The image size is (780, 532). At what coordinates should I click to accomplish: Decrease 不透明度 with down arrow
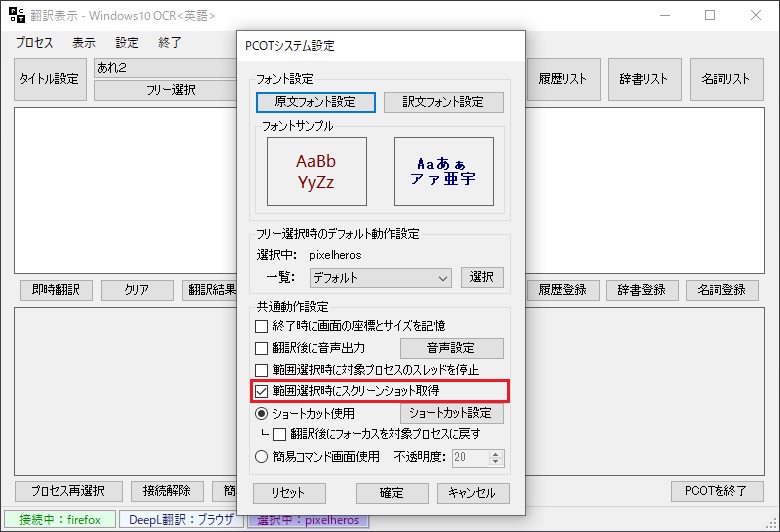pos(495,462)
